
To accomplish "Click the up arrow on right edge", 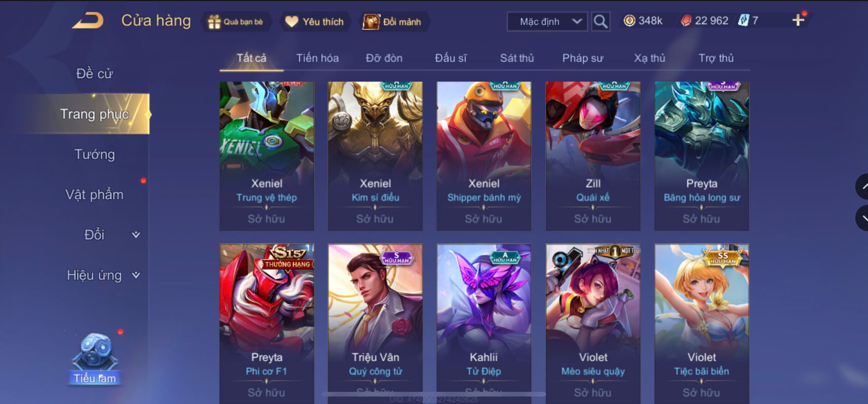I will click(x=862, y=187).
